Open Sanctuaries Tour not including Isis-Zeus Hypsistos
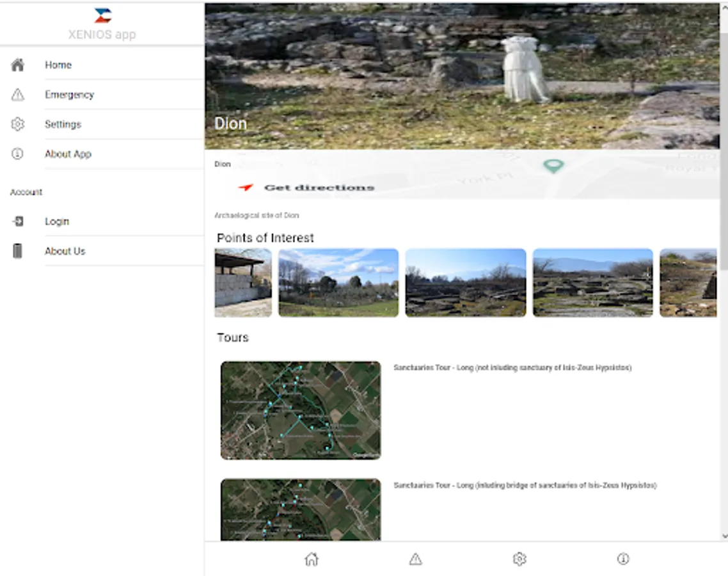Viewport: 728px width, 576px height. click(512, 368)
